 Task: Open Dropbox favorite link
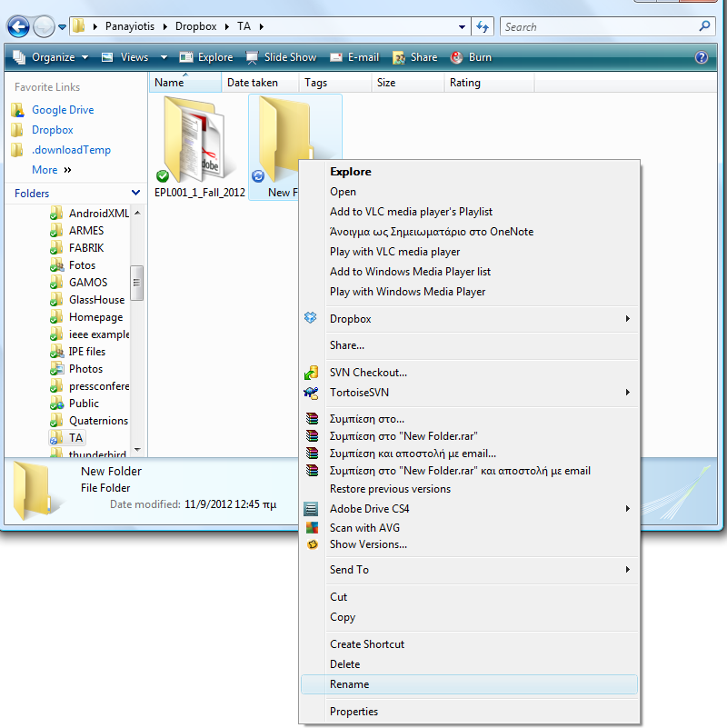pyautogui.click(x=53, y=130)
